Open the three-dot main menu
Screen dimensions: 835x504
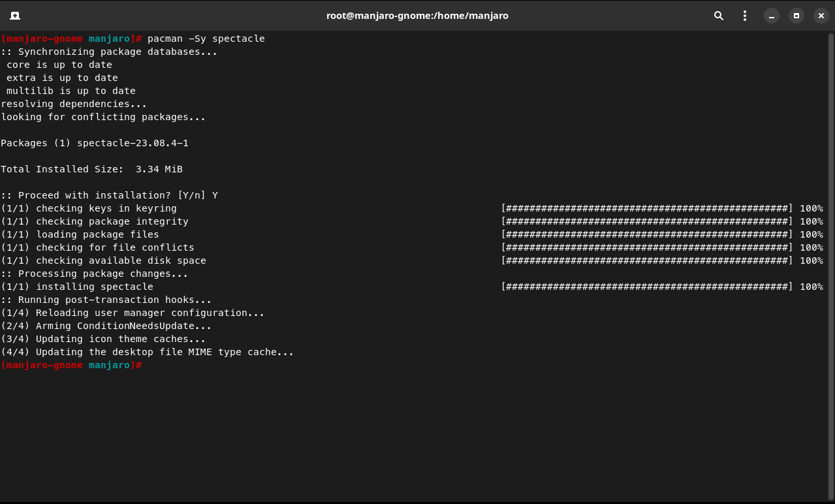click(744, 15)
